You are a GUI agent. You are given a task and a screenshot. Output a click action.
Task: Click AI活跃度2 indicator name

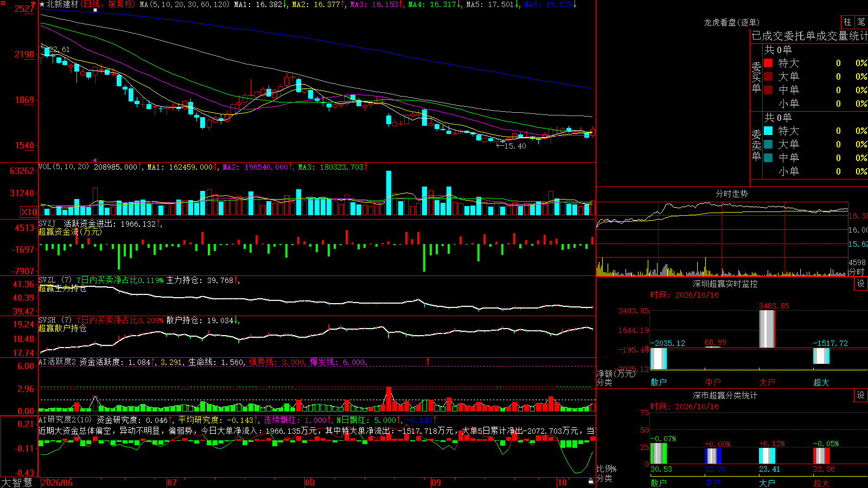coord(58,362)
